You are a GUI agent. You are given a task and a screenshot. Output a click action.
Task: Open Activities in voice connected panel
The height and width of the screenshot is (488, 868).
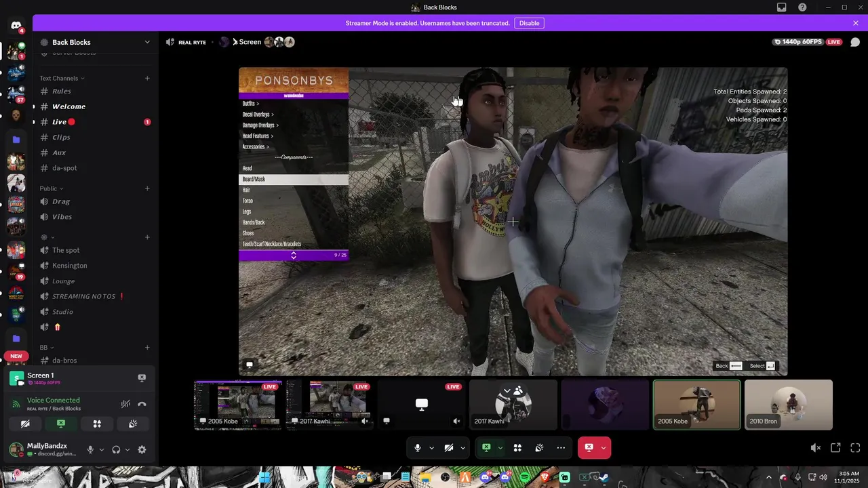tap(97, 424)
